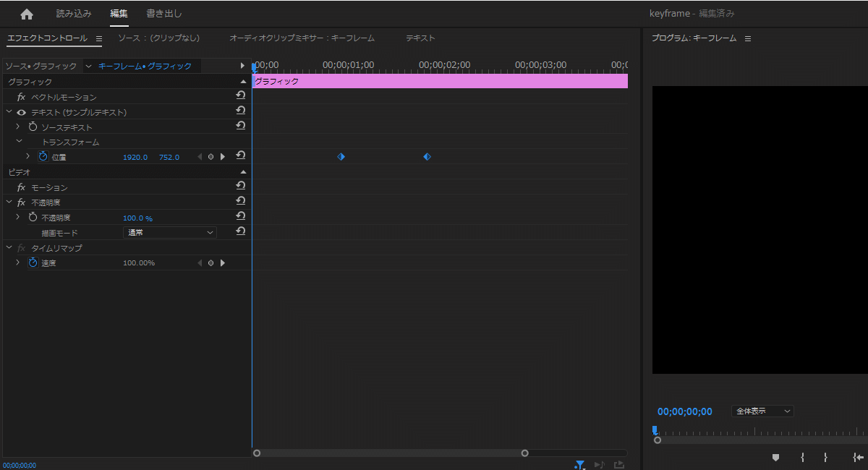868x470 pixels.
Task: Collapse the テキスト (サンプルテキスト) group
Action: 9,112
